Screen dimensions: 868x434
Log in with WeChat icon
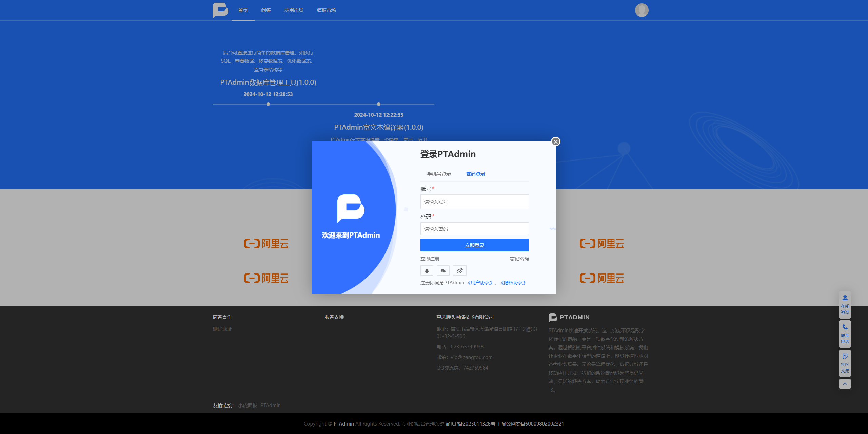(x=443, y=270)
